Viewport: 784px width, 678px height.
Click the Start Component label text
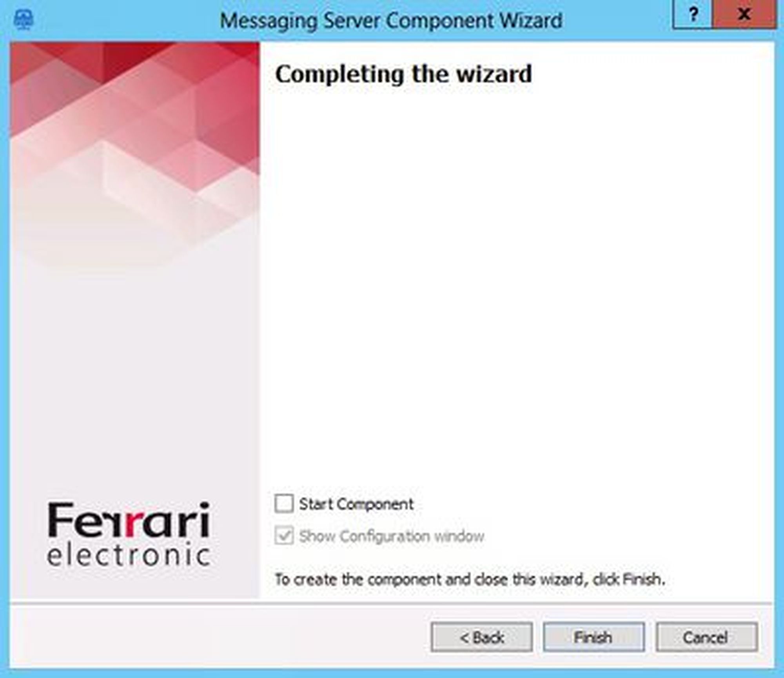click(x=356, y=504)
